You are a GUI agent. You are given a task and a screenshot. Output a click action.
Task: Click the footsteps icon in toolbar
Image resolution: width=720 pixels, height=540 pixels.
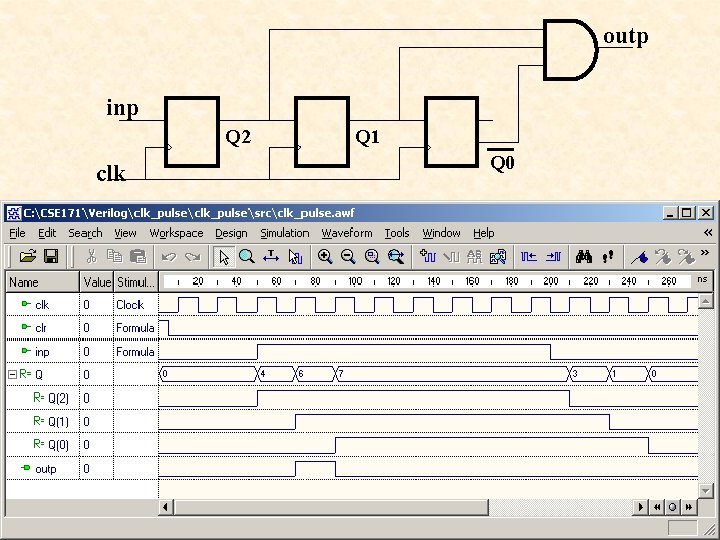pos(608,256)
